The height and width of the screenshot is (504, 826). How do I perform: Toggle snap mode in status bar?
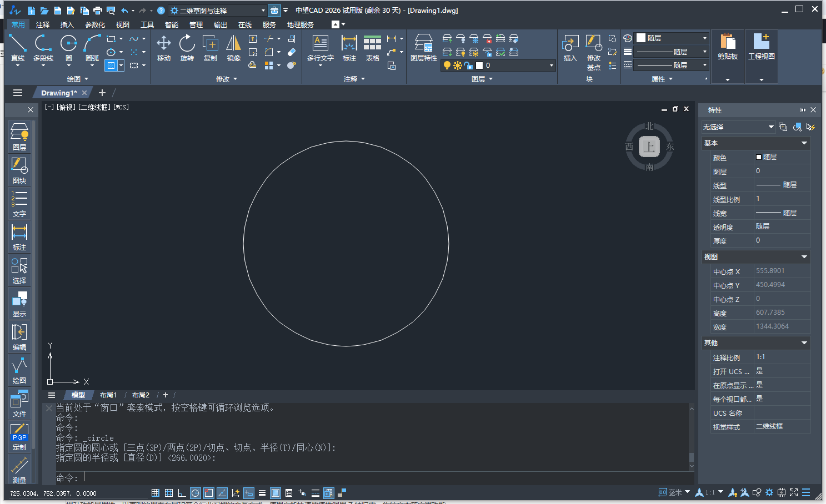coord(156,493)
